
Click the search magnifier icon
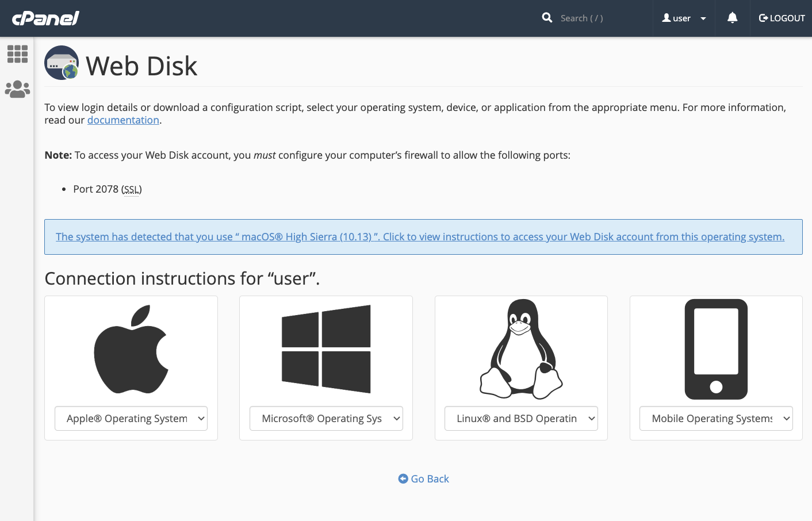pyautogui.click(x=547, y=18)
